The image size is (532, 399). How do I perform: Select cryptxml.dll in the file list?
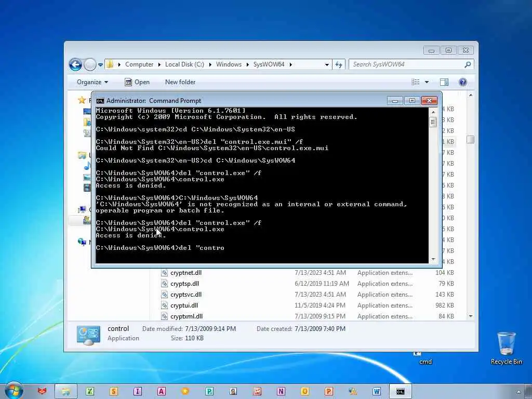point(187,316)
